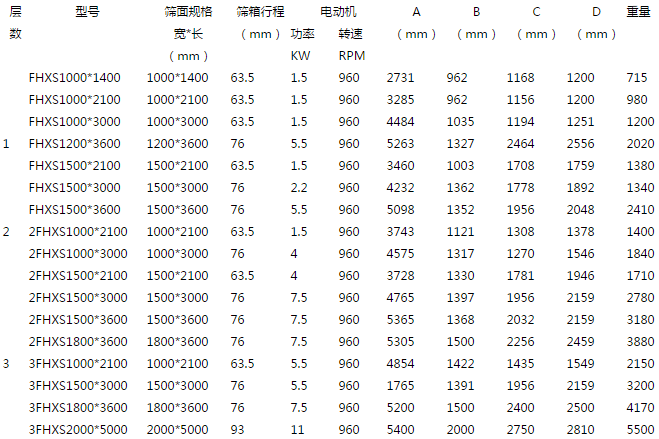The height and width of the screenshot is (439, 659).
Task: Click the weight value 3880
Action: click(639, 341)
